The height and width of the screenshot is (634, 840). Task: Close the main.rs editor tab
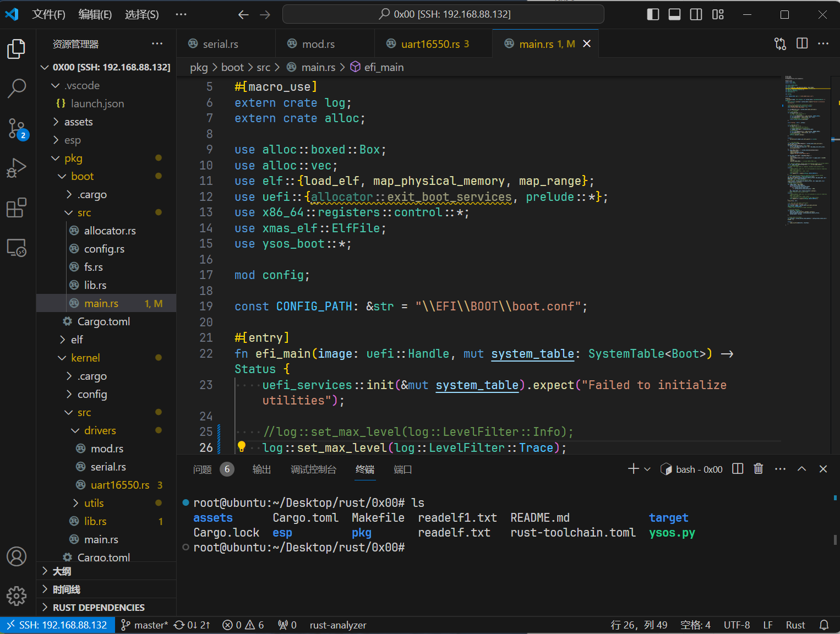coord(587,43)
